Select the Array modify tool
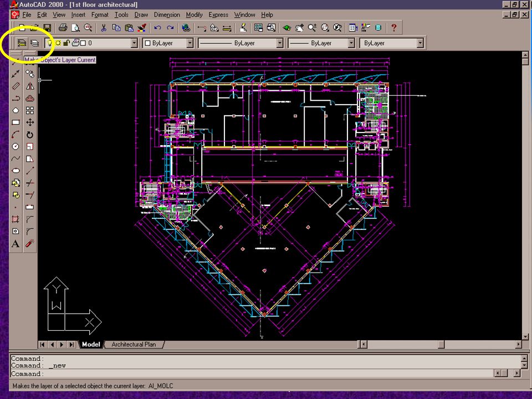The height and width of the screenshot is (399, 532). click(30, 110)
